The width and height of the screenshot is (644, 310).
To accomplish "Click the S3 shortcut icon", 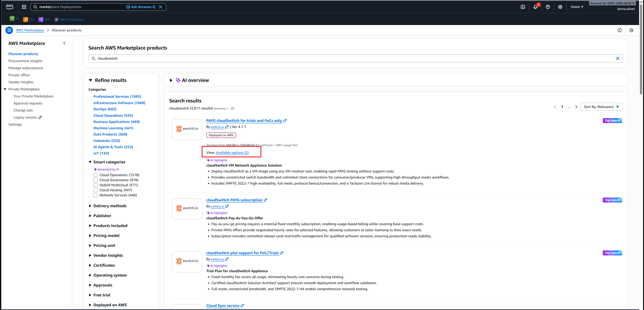I will point(12,19).
